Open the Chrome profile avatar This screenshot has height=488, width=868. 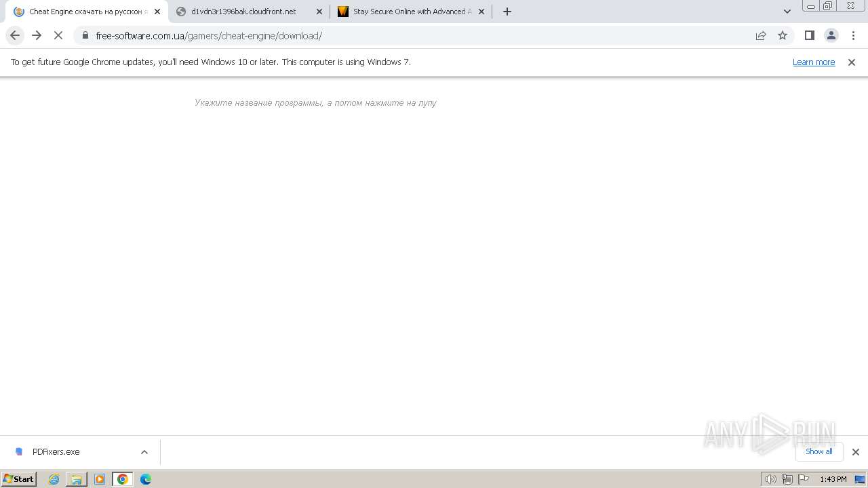(x=831, y=35)
